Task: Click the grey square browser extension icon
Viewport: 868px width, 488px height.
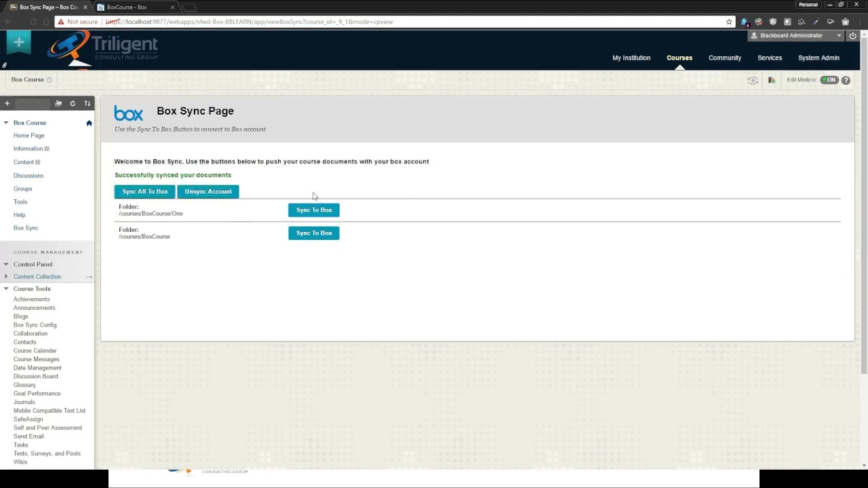Action: pyautogui.click(x=787, y=22)
